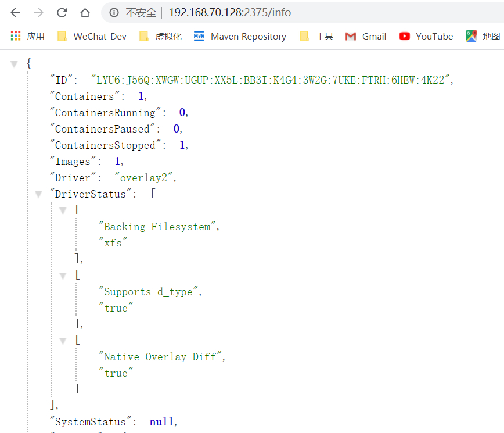The height and width of the screenshot is (433, 504).
Task: Open the Gmail bookmark
Action: (366, 36)
